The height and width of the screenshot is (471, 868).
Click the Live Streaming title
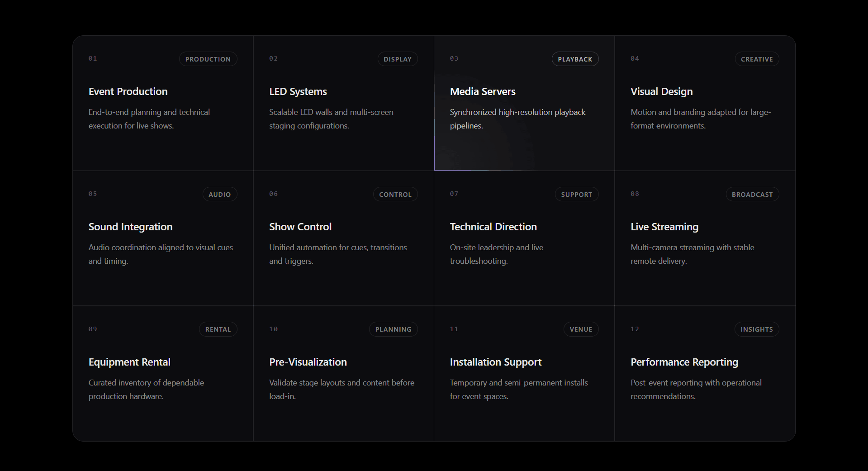[664, 227]
